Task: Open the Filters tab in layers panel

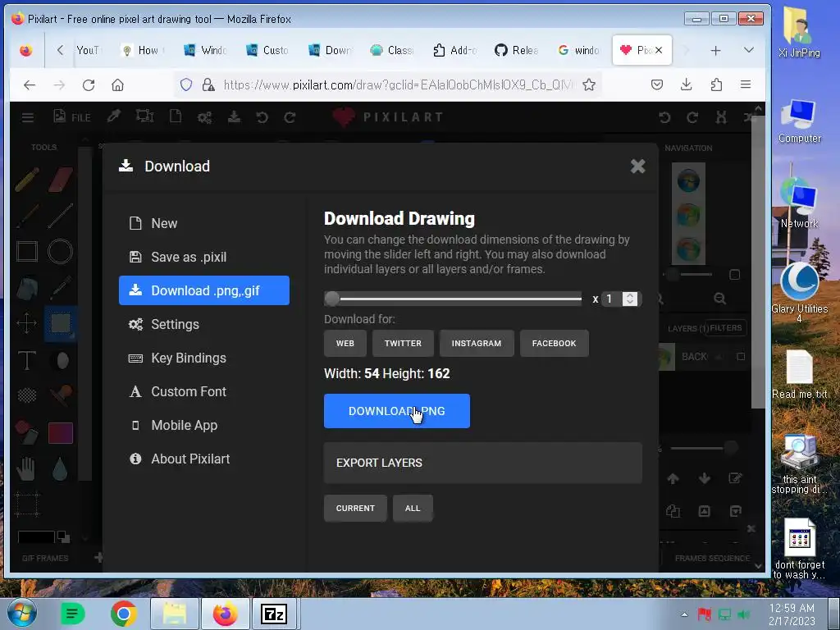Action: pyautogui.click(x=726, y=328)
